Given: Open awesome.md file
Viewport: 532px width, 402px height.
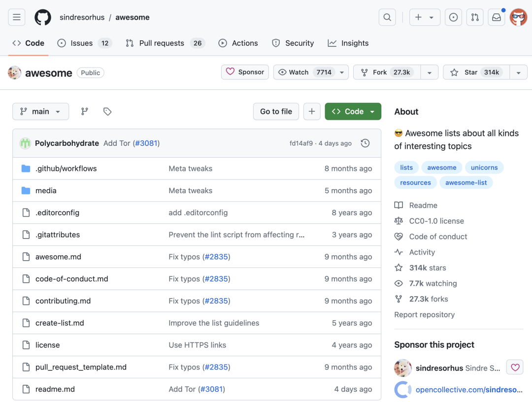Looking at the screenshot, I should pos(58,257).
